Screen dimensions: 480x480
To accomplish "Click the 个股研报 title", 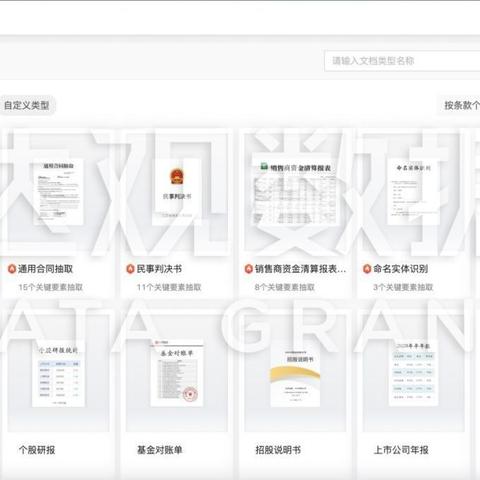I will coord(37,450).
